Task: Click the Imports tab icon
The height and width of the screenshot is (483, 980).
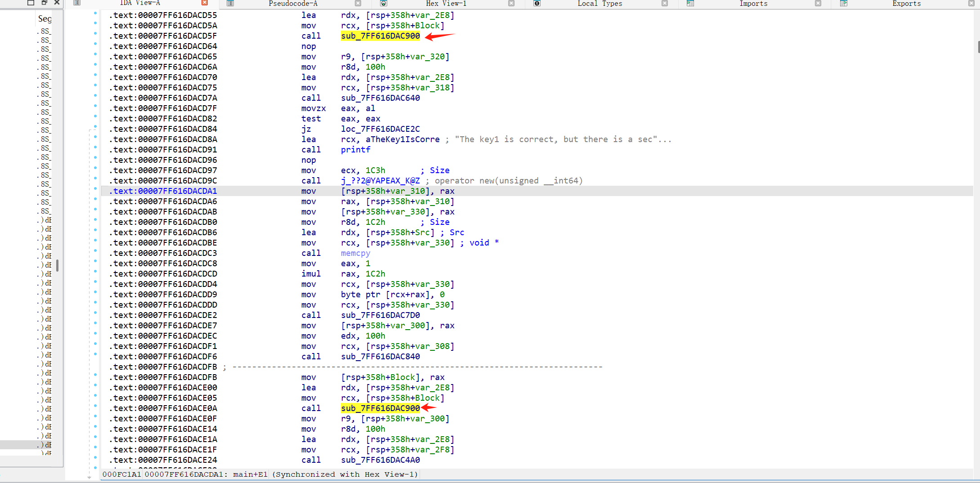Action: [x=690, y=3]
